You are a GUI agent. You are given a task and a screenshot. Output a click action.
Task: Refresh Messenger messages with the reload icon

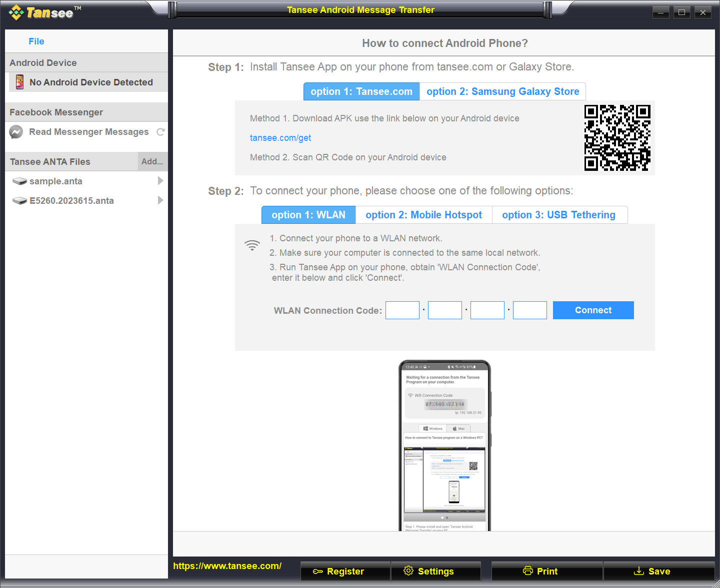(160, 132)
